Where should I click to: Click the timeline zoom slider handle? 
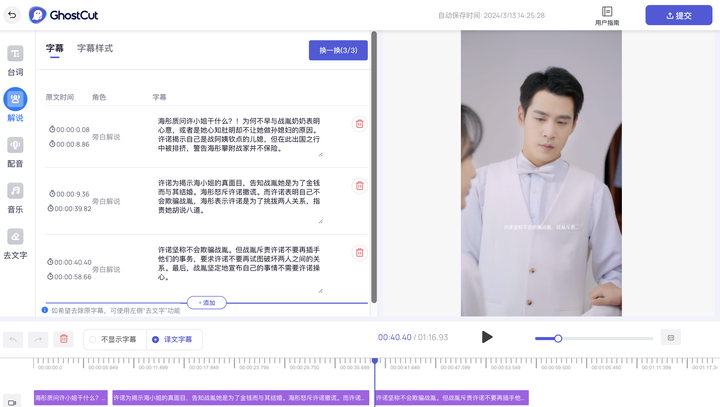pos(558,339)
